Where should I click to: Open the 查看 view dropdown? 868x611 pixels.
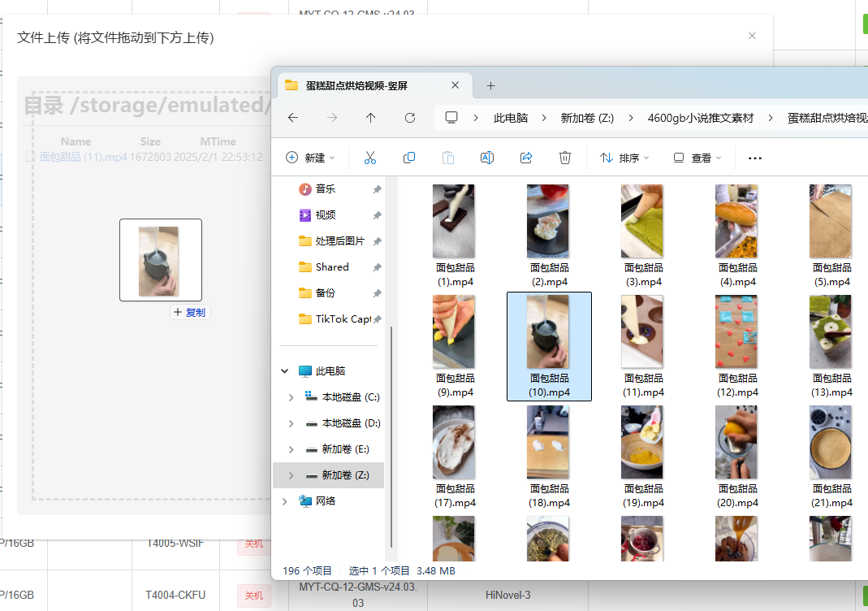coord(697,158)
